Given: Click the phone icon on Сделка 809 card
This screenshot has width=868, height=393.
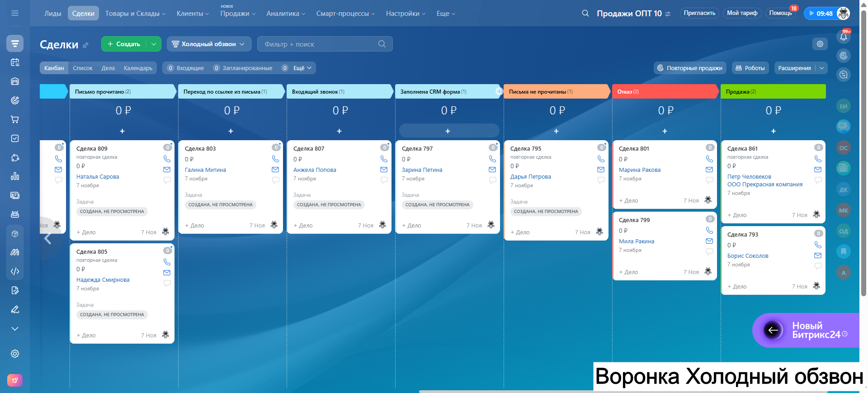Looking at the screenshot, I should pos(167,159).
